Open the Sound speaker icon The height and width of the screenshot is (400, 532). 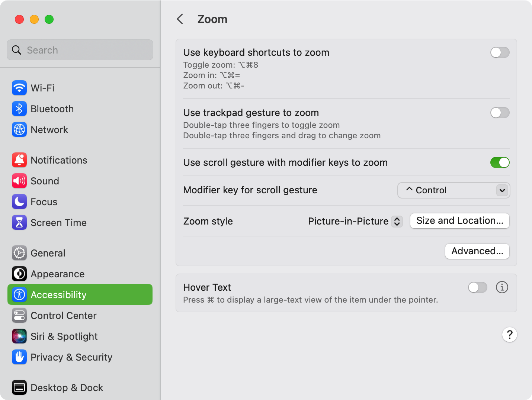(x=19, y=181)
